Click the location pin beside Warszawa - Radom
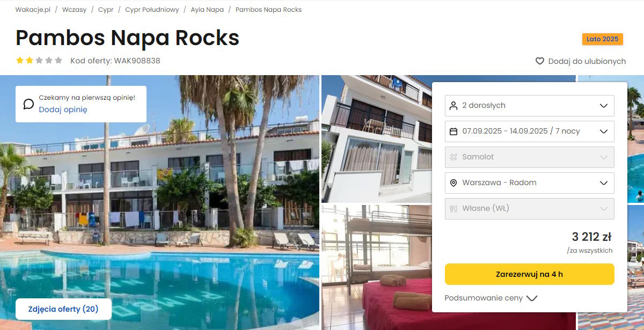Viewport: 644px width, 330px height. (453, 183)
